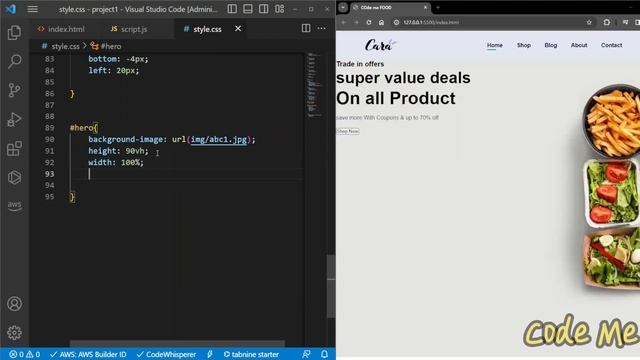Close the style.css tab
Screen dimensions: 640x360
pyautogui.click(x=238, y=29)
